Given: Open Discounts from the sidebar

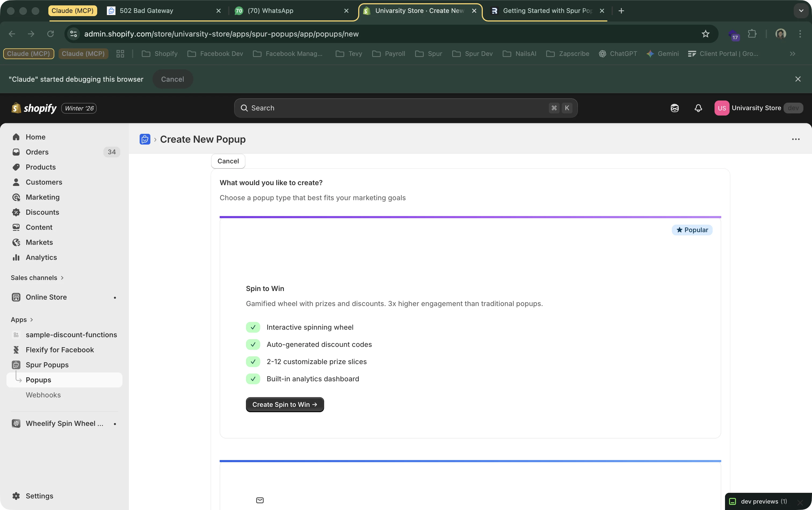Looking at the screenshot, I should point(42,212).
